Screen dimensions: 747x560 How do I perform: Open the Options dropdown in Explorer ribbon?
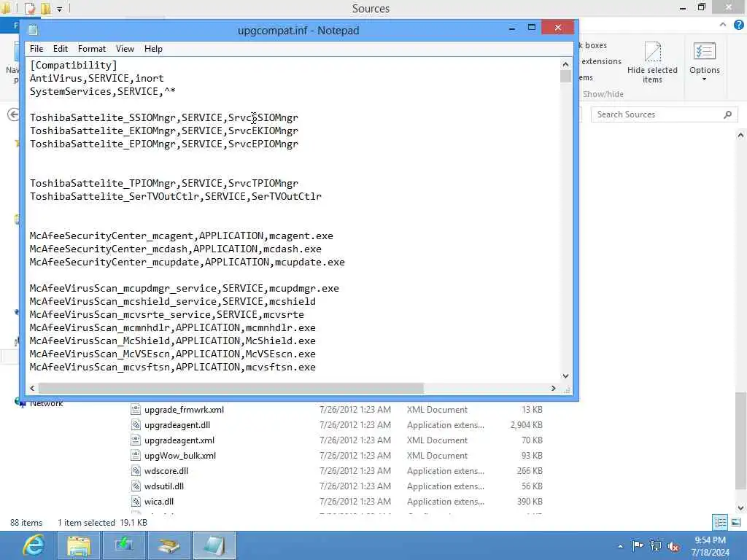tap(704, 63)
